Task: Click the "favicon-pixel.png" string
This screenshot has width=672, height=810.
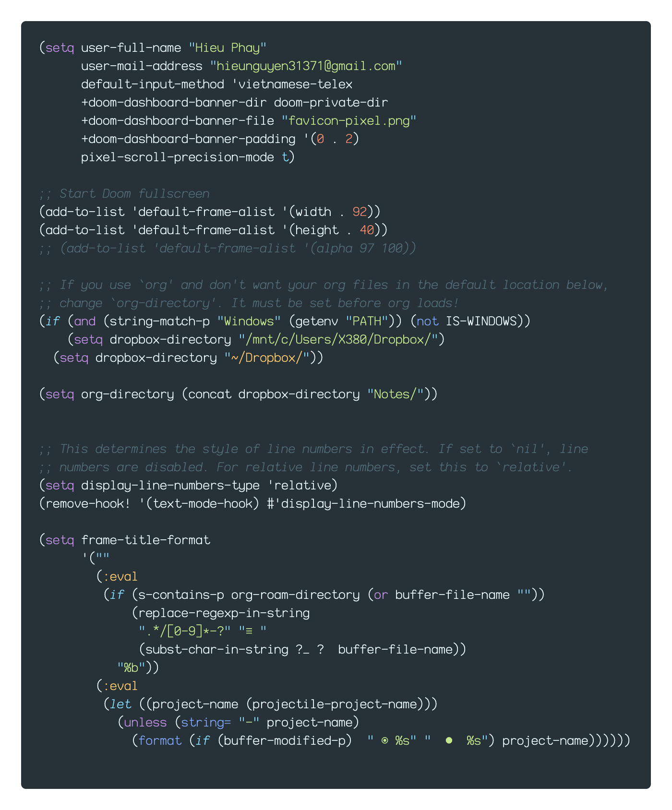Action: click(349, 121)
